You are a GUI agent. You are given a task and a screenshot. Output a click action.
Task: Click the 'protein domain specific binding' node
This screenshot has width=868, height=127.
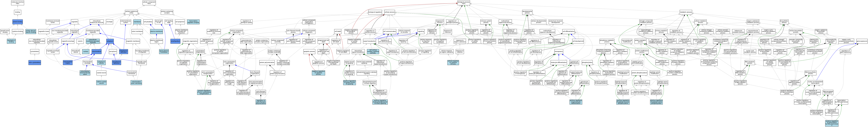[31, 31]
